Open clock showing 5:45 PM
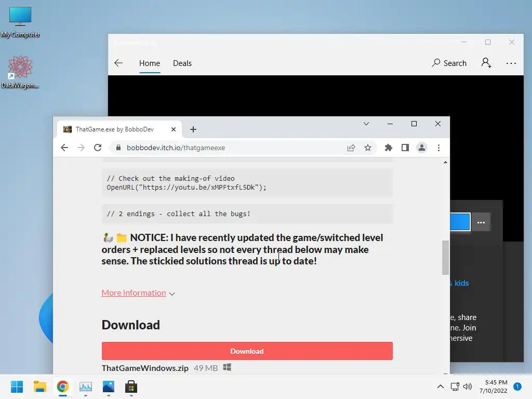 [494, 387]
